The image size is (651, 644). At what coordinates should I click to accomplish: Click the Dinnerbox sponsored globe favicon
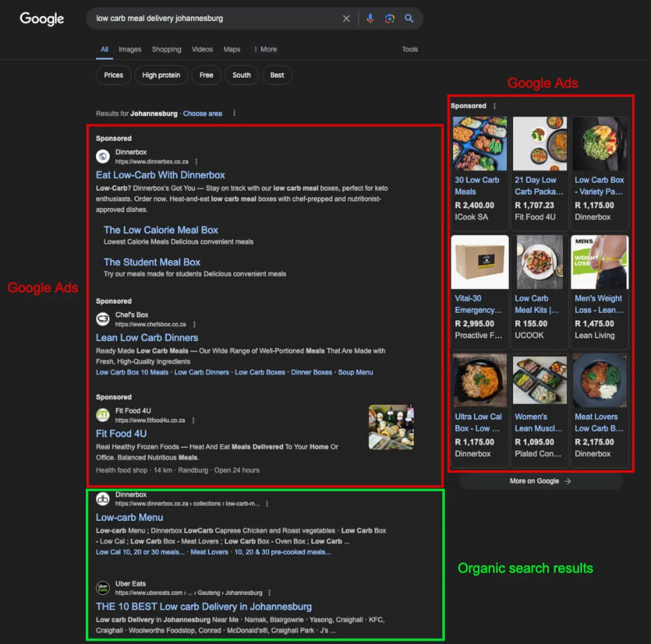click(102, 157)
